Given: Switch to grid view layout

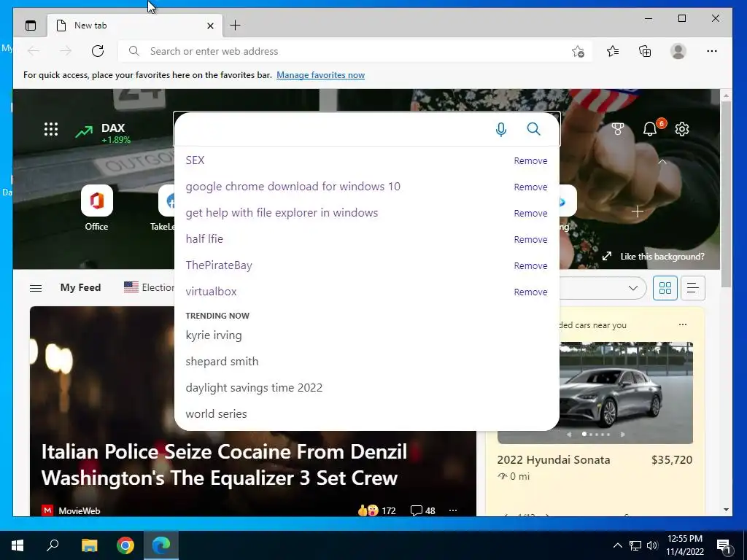Looking at the screenshot, I should (665, 287).
